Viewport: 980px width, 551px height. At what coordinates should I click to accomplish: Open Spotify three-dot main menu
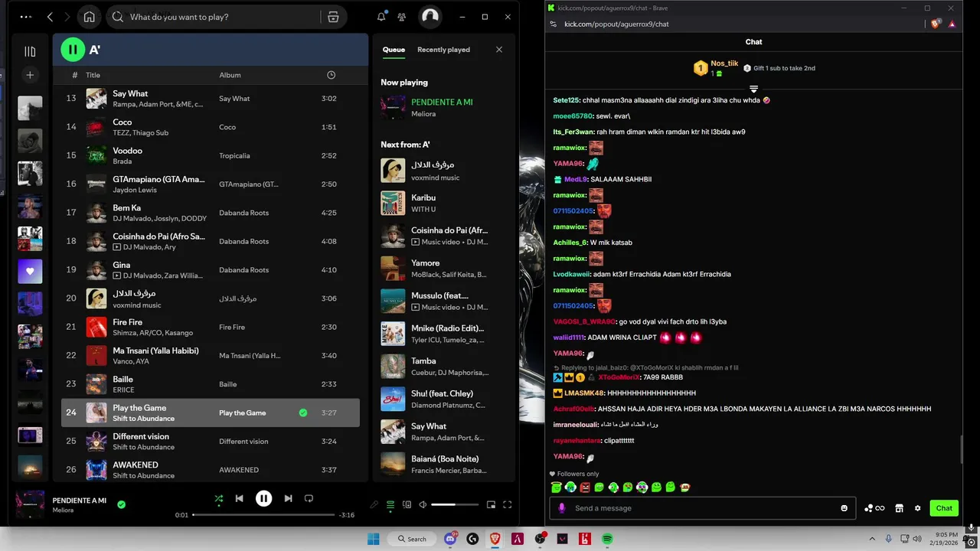click(x=26, y=17)
